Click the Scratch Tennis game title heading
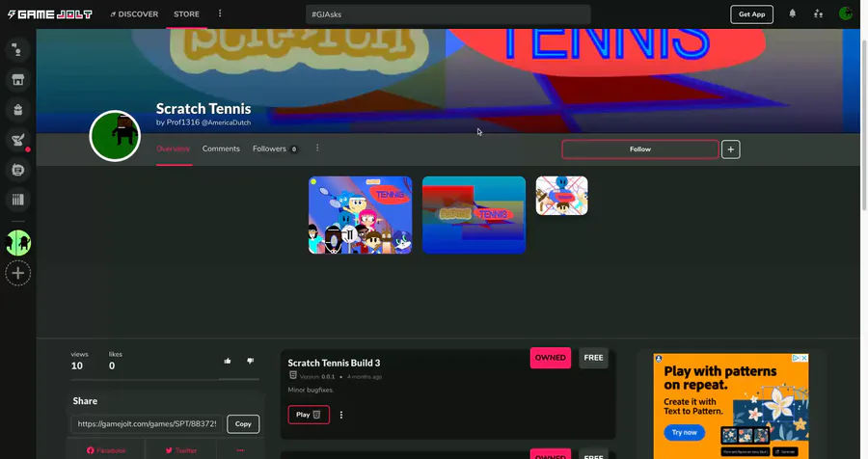This screenshot has width=868, height=459. (x=203, y=109)
